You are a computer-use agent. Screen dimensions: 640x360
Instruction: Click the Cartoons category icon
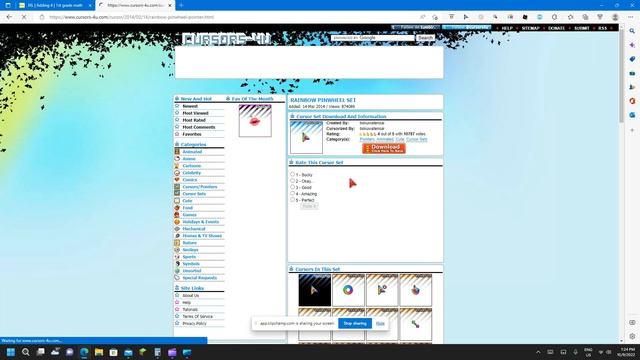(177, 166)
